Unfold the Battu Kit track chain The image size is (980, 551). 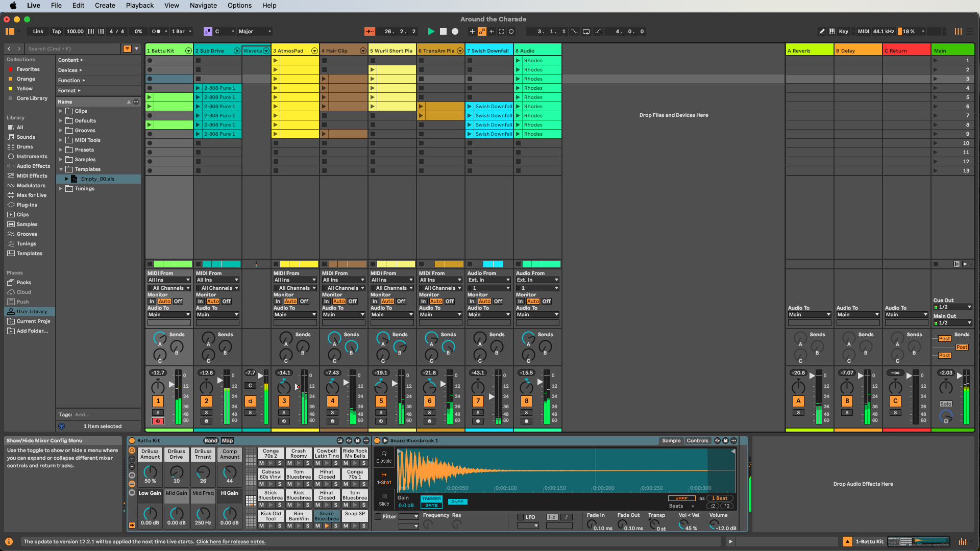188,51
